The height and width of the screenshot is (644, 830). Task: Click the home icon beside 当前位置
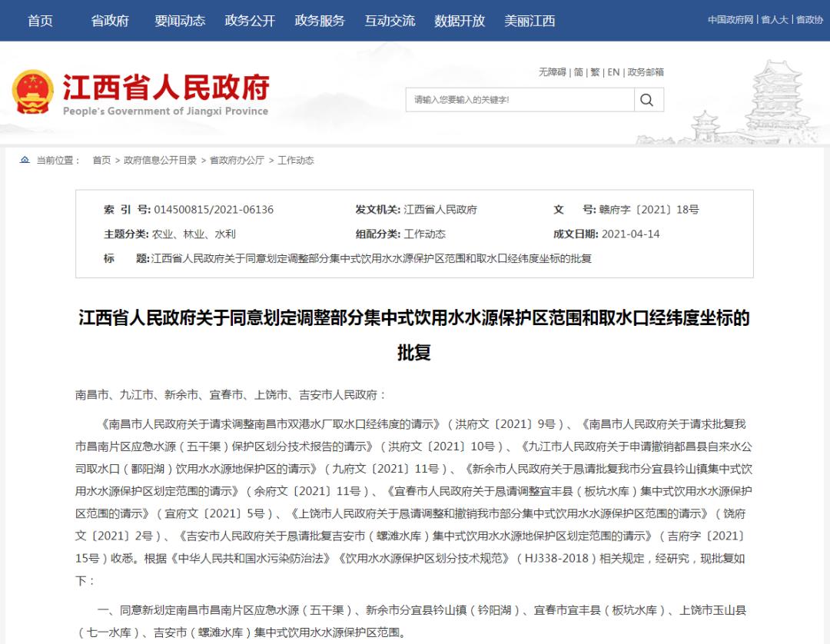click(x=25, y=160)
